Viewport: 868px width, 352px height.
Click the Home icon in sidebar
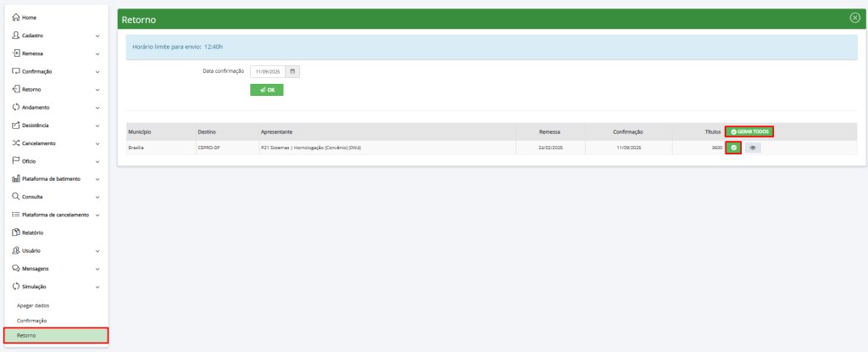pos(15,17)
